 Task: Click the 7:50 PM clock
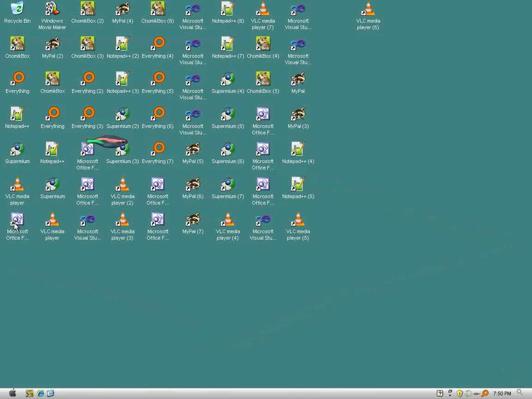pos(502,393)
